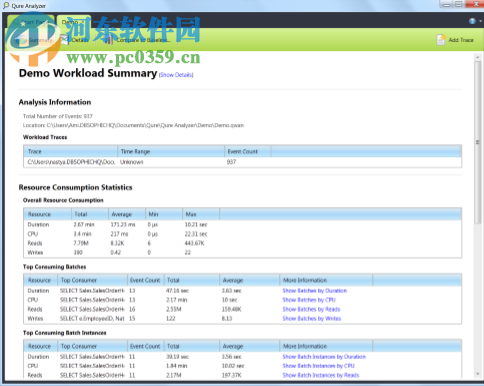Click the average value 171.23 ms
Viewport: 484px width, 386px height.
123,225
